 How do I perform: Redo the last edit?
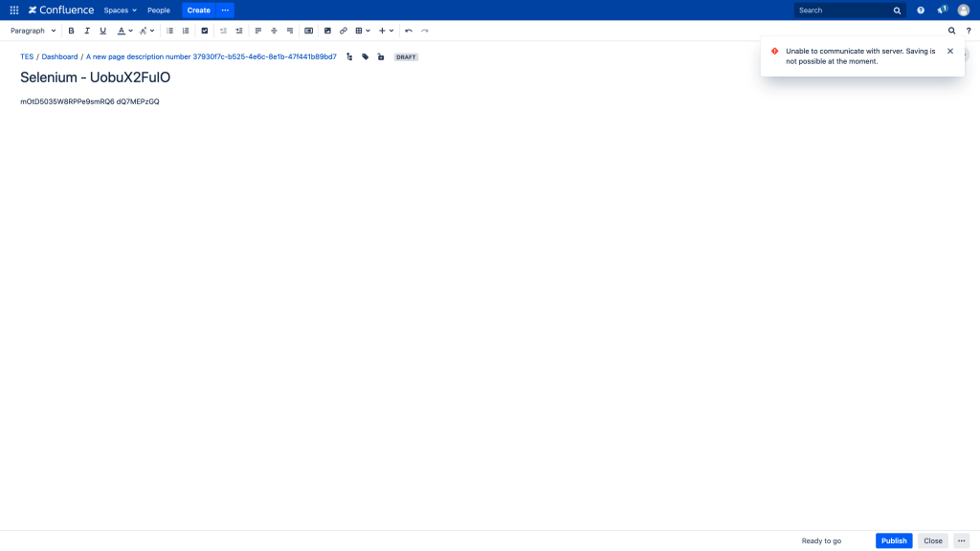point(424,31)
